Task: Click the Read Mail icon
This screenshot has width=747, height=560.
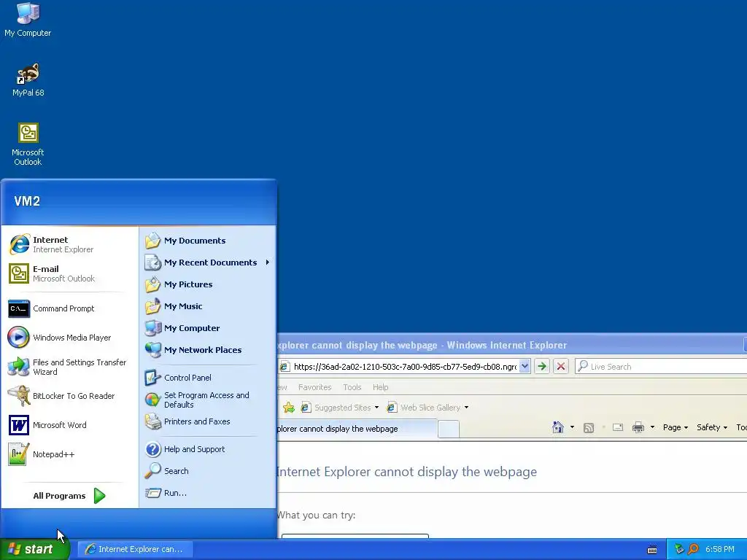Action: (x=618, y=427)
